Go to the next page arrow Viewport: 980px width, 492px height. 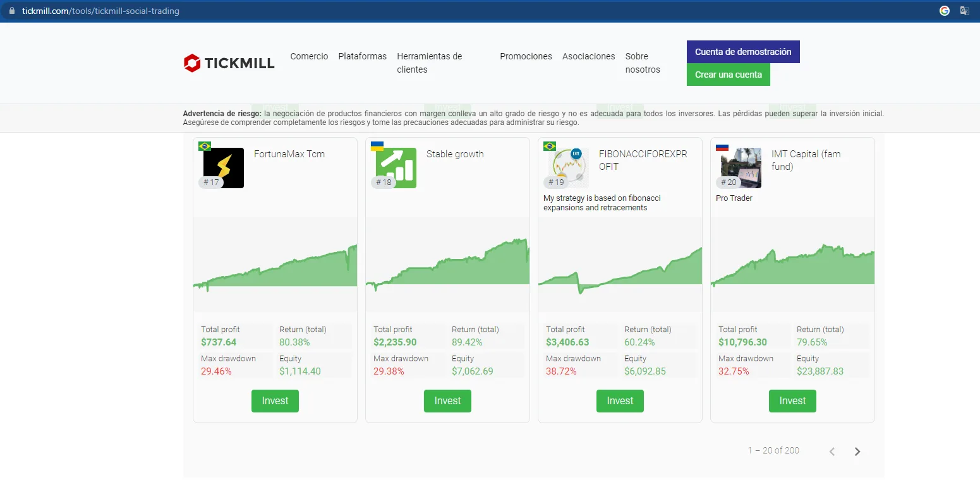(857, 451)
